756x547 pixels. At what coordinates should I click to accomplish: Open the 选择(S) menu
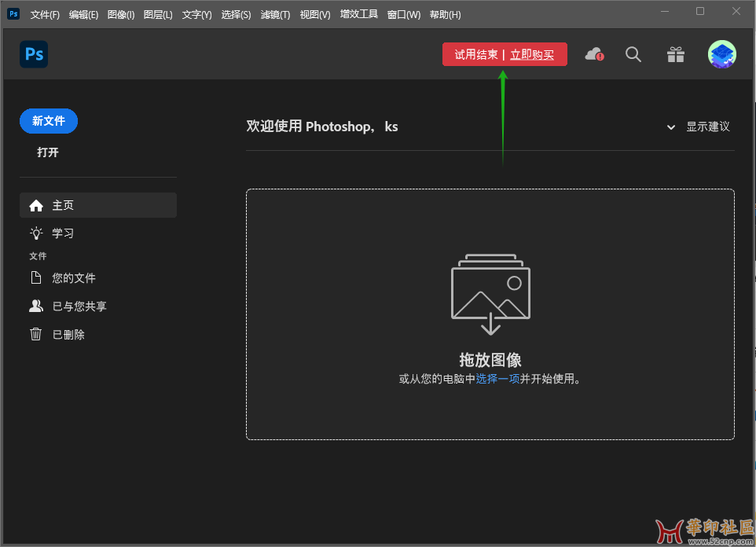pyautogui.click(x=236, y=14)
